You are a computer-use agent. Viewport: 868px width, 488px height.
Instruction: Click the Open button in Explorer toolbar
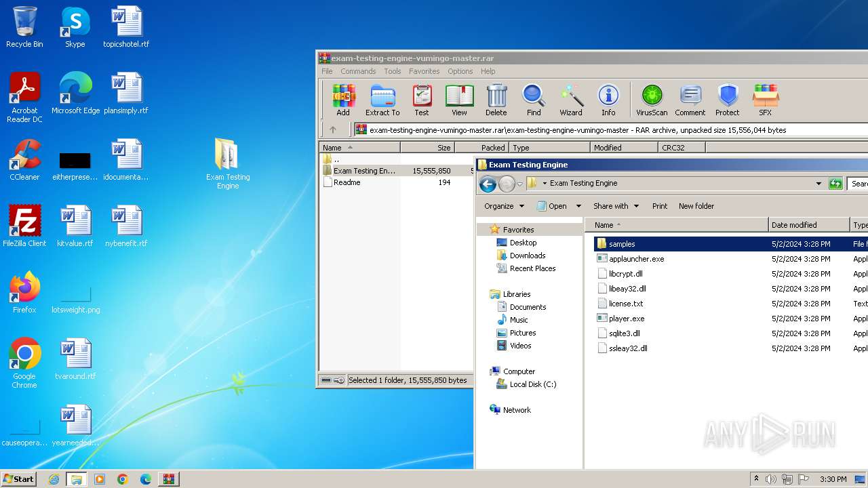[x=552, y=206]
